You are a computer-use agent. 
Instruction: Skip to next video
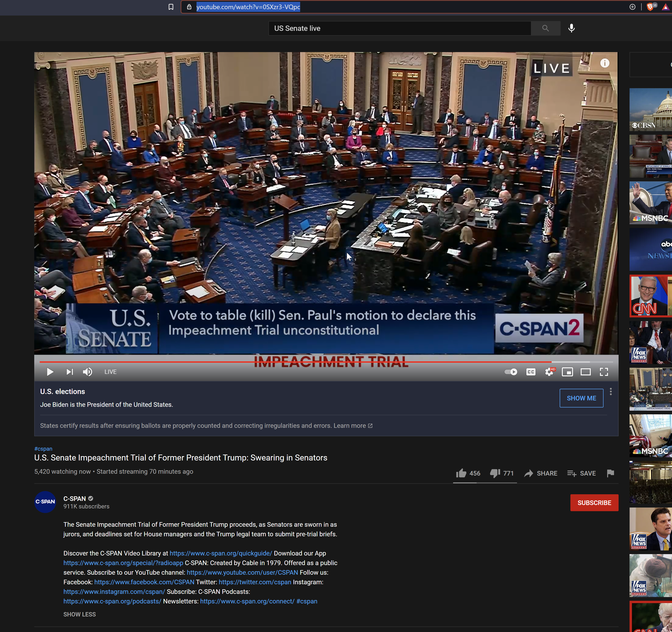69,372
